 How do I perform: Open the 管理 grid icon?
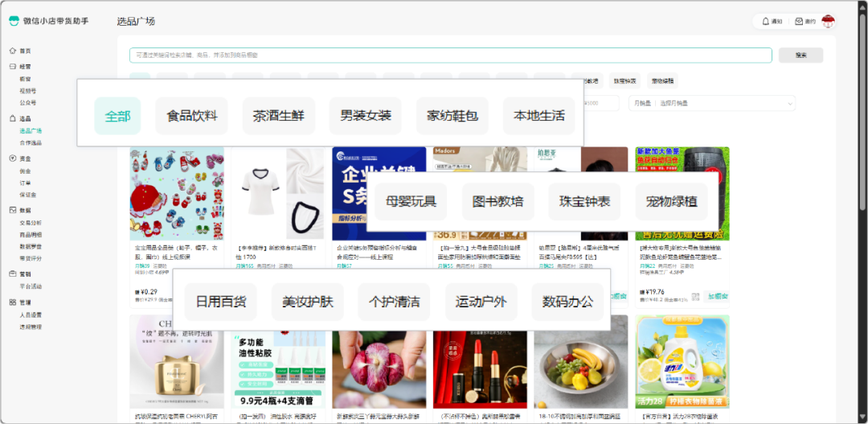click(12, 303)
